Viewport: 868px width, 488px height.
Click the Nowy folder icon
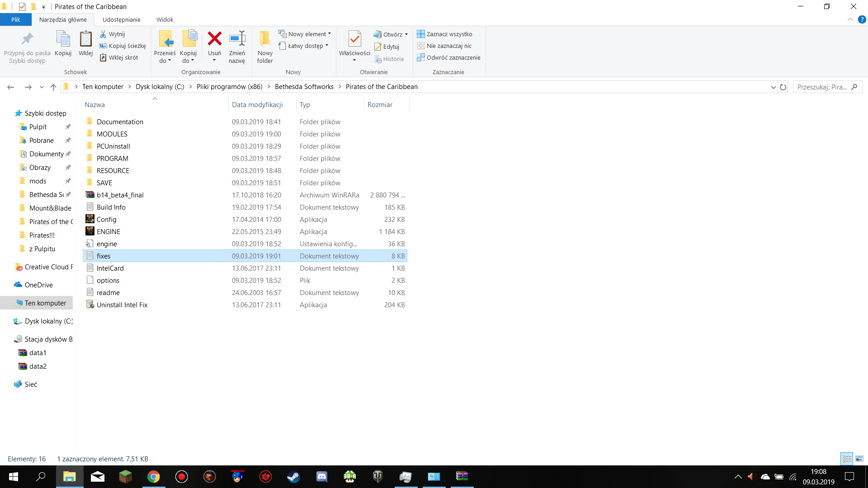coord(265,39)
